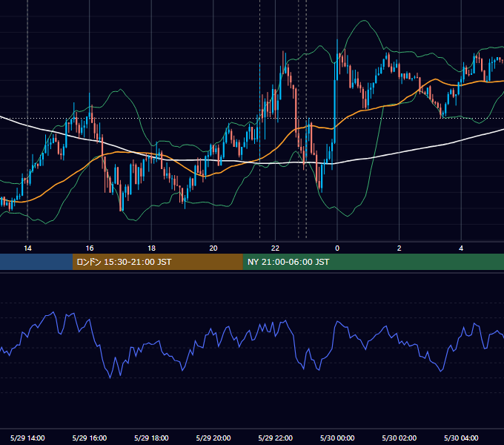This screenshot has height=445, width=504.
Task: Click the 16 hour axis label
Action: [x=90, y=248]
